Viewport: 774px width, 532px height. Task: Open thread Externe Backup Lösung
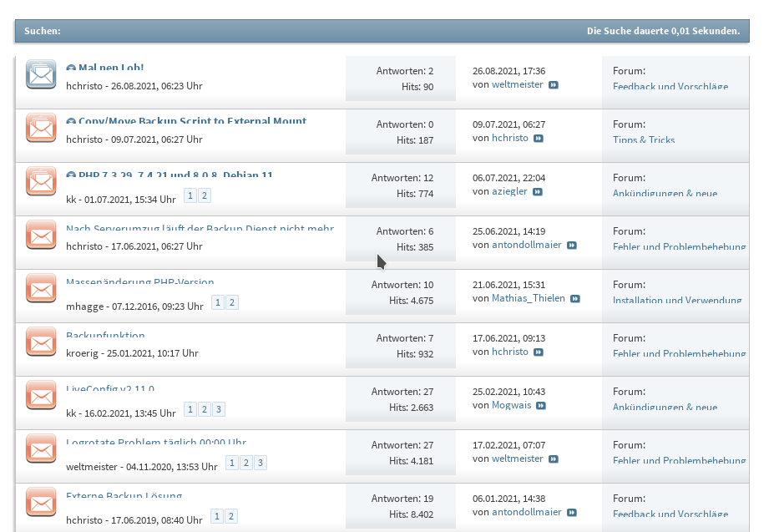tap(124, 495)
